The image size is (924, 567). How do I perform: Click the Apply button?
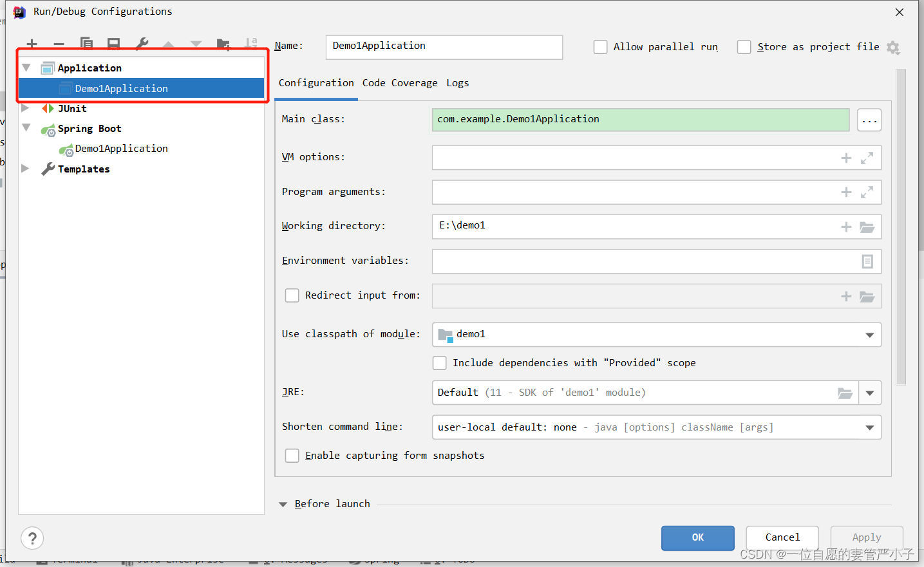867,538
